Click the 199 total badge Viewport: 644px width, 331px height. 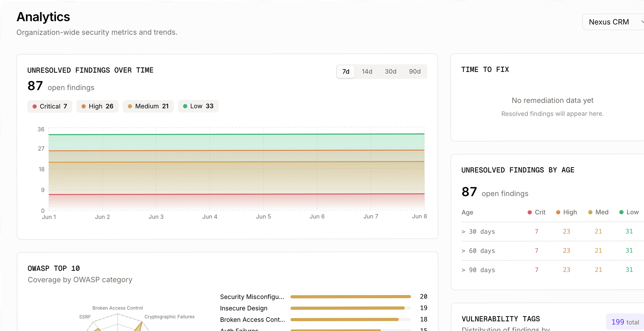(x=625, y=322)
